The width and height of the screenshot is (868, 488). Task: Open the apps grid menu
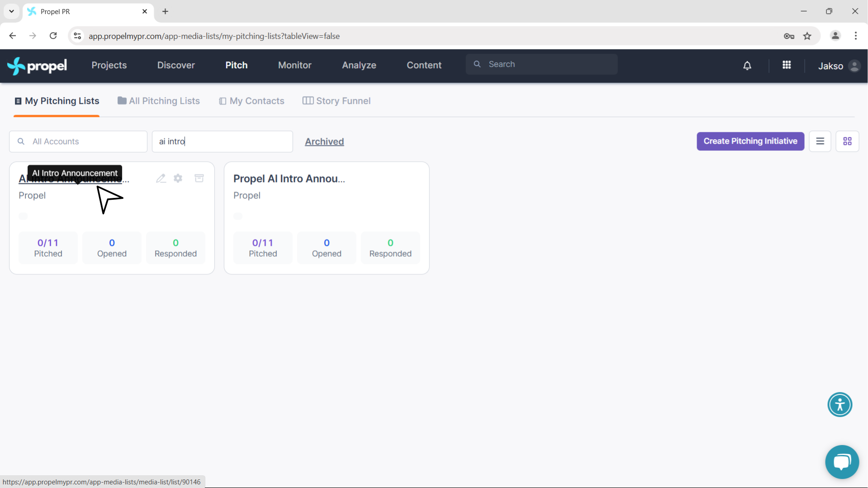coord(787,65)
